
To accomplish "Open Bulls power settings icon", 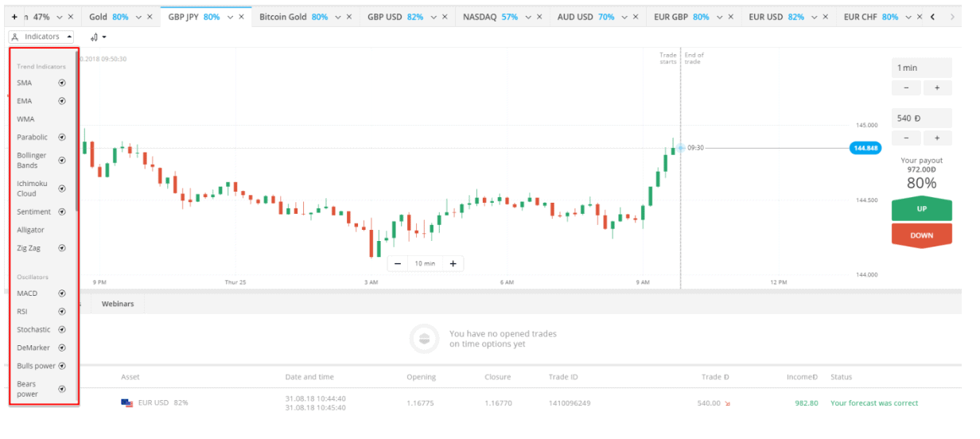I will tap(62, 366).
